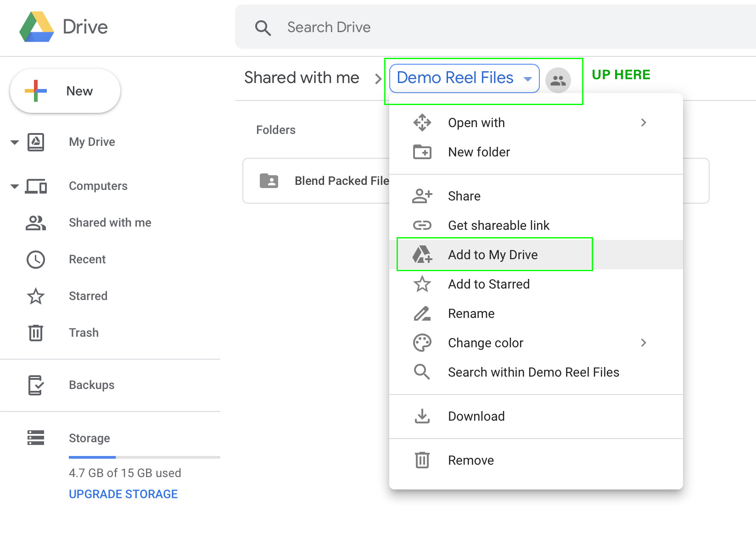Choose Open with from menu
The width and height of the screenshot is (756, 539).
[x=476, y=122]
